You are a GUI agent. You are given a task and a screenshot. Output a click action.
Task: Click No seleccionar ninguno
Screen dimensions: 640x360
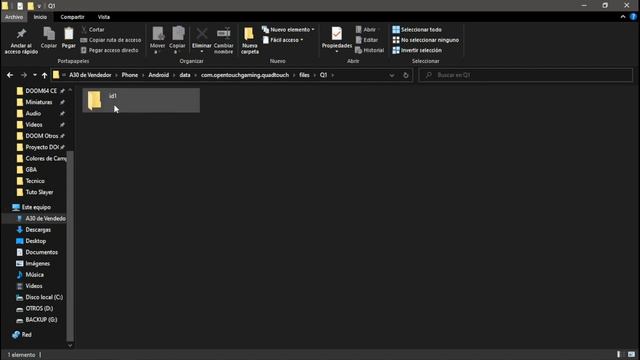coord(426,40)
